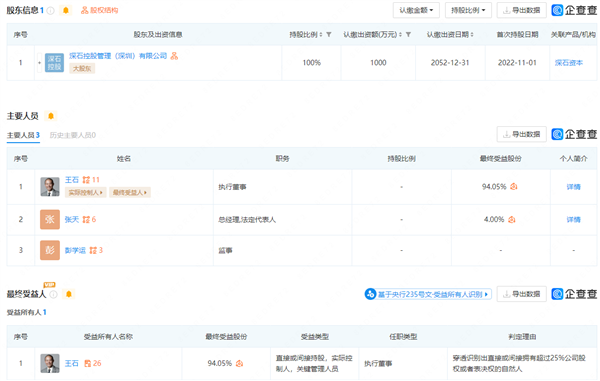The width and height of the screenshot is (600, 381).
Task: Sort by 持股比例 column header arrows
Action: click(321, 35)
